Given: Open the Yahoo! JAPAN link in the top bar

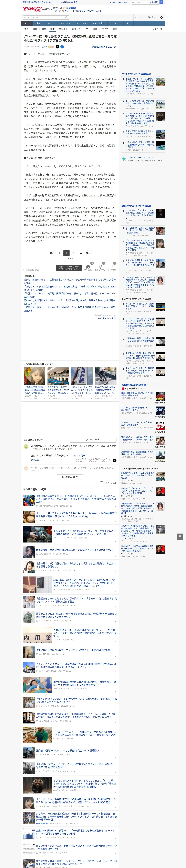Looking at the screenshot, I should (116, 2).
